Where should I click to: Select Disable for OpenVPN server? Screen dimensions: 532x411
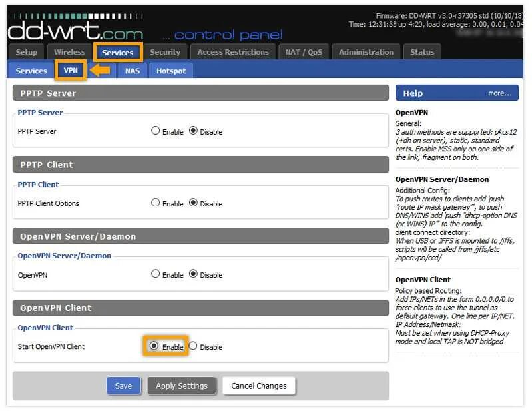point(193,274)
